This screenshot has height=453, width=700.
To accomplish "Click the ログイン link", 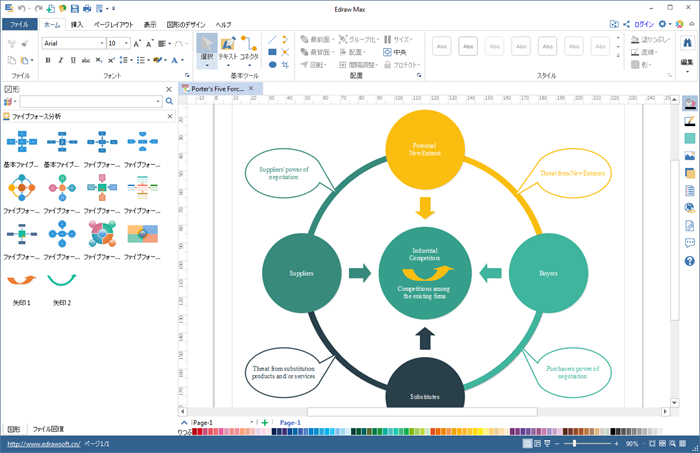I will (645, 23).
